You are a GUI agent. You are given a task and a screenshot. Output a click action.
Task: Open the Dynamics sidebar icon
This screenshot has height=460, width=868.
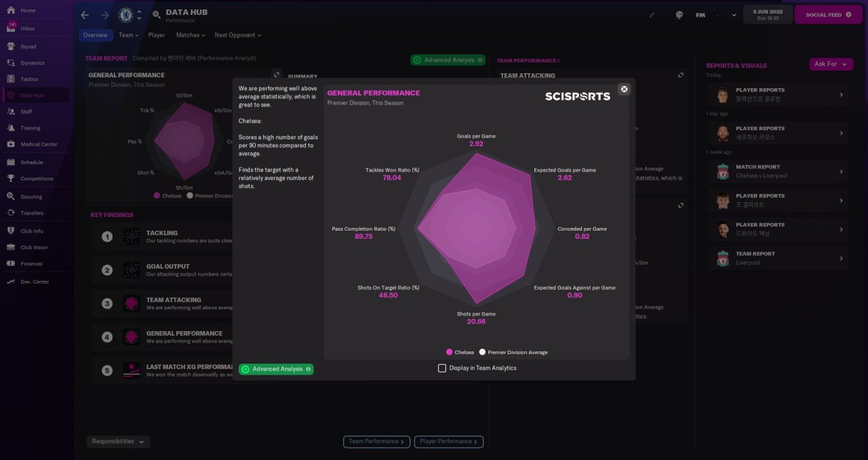pos(11,63)
